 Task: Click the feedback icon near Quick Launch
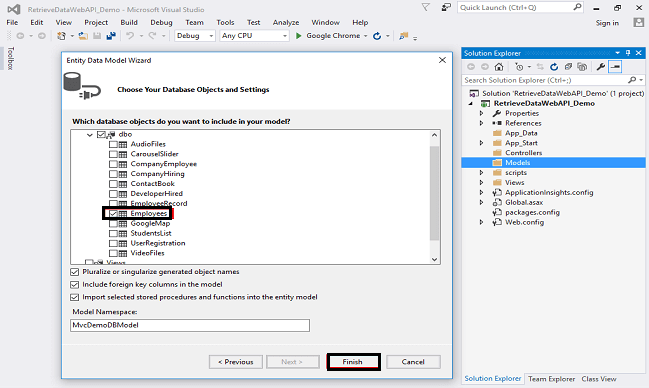pyautogui.click(x=446, y=7)
